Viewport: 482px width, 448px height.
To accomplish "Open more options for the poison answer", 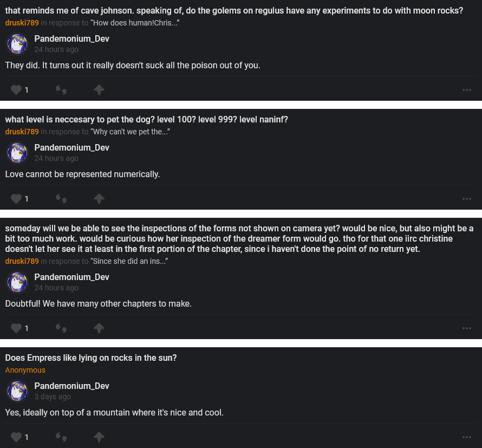I will point(467,90).
